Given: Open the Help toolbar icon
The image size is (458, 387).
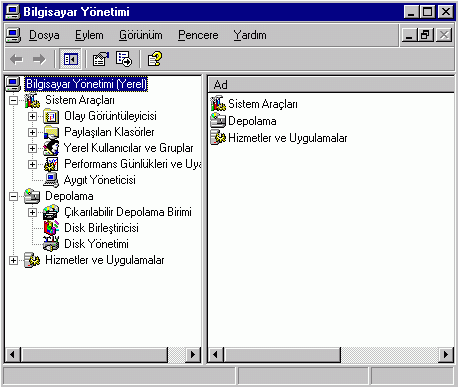Looking at the screenshot, I should coord(155,59).
